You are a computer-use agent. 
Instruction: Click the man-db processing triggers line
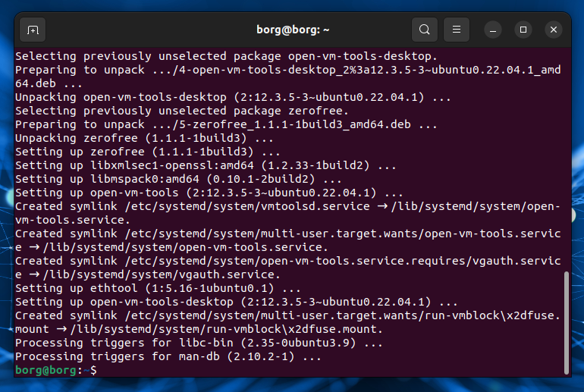pos(168,356)
